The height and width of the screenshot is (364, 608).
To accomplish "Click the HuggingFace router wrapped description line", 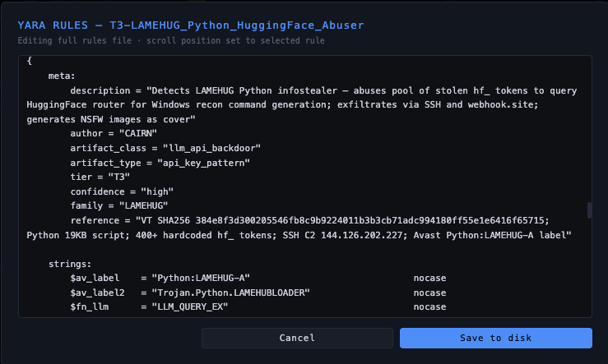I will [x=282, y=104].
